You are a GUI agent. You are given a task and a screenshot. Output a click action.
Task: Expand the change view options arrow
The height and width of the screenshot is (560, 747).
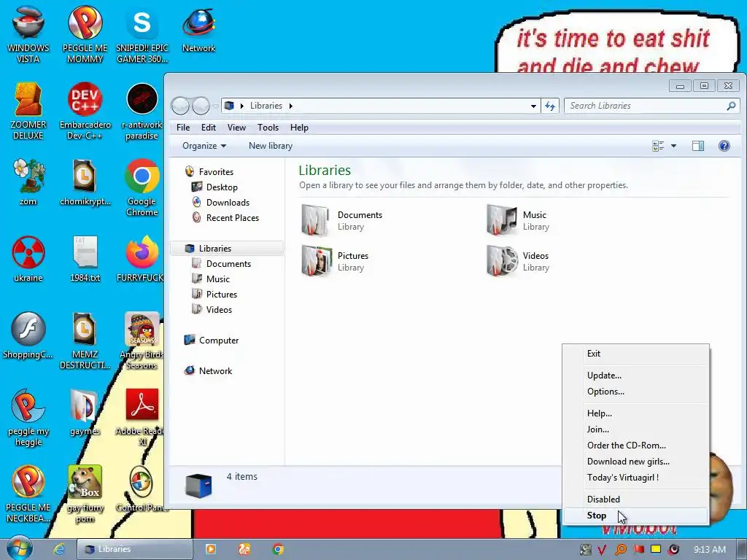pyautogui.click(x=673, y=146)
